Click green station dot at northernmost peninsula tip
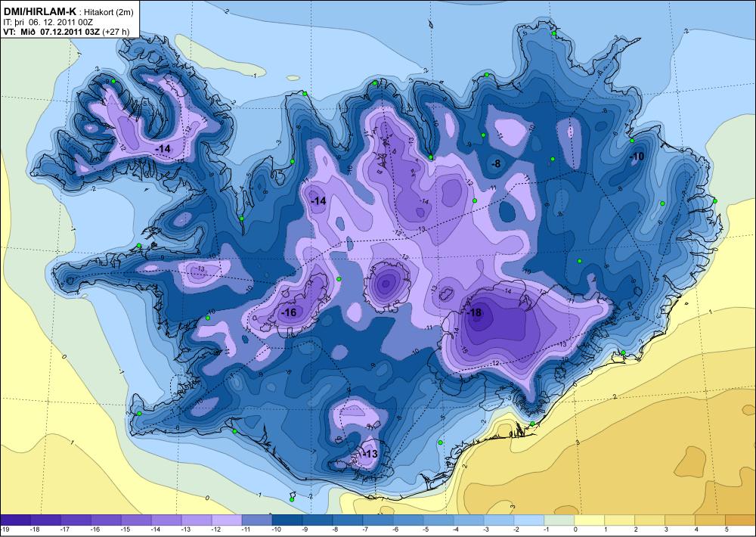The image size is (756, 537). (x=554, y=33)
